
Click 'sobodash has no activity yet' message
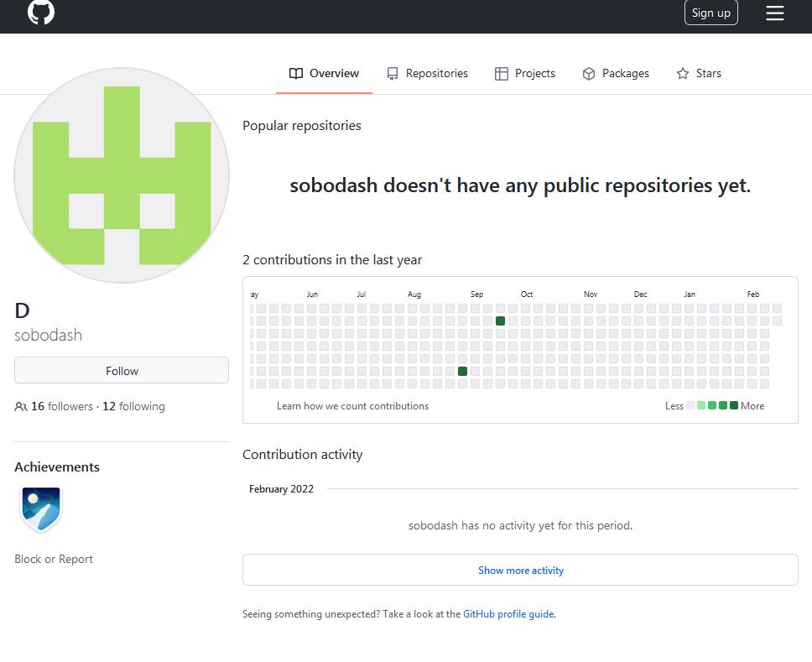[x=520, y=526]
